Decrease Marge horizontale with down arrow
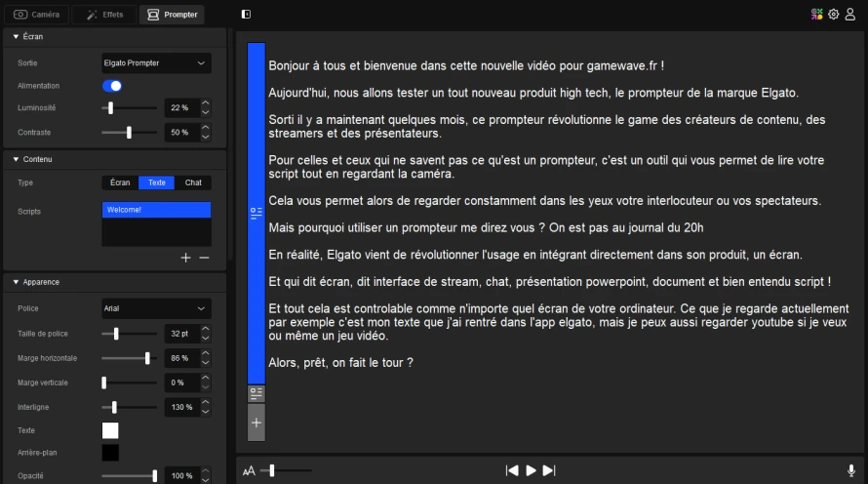Viewport: 868px width, 484px height. (206, 363)
